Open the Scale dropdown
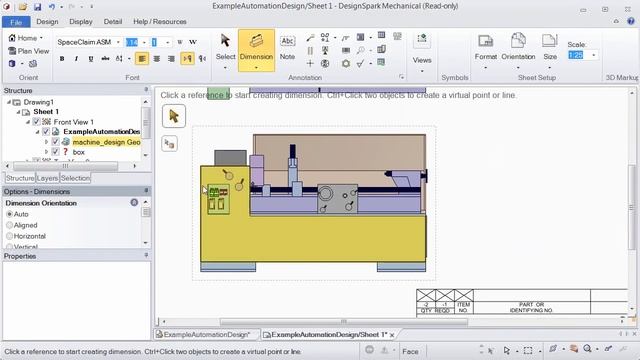 point(593,55)
